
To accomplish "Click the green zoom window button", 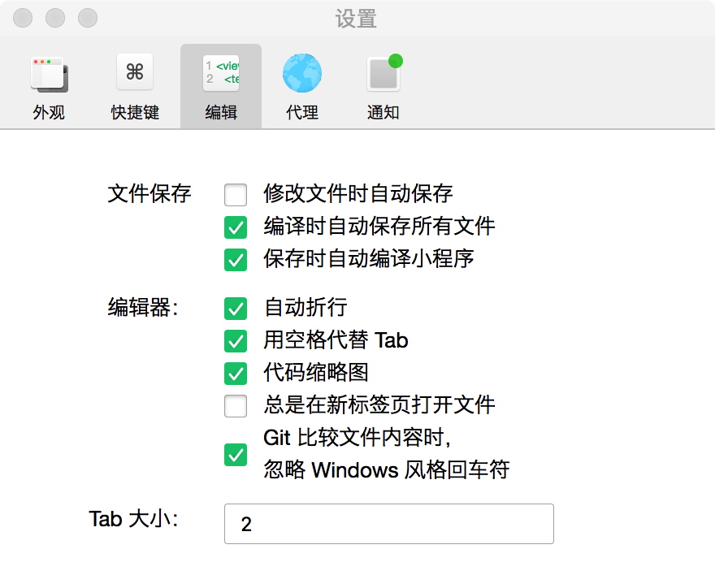I will click(x=87, y=17).
